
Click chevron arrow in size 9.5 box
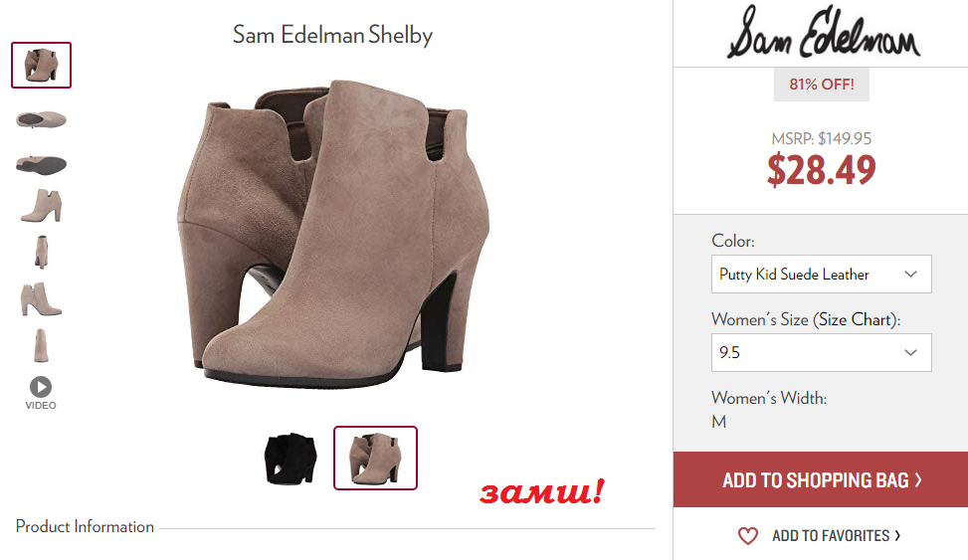pos(910,352)
